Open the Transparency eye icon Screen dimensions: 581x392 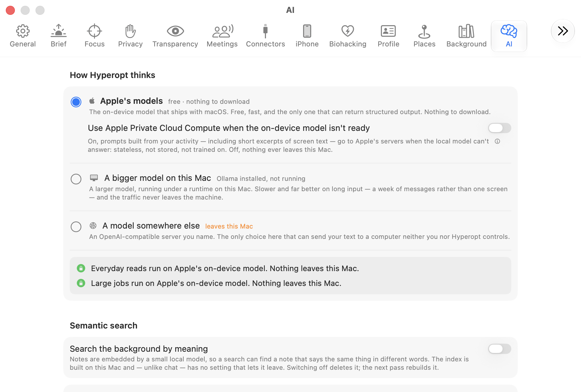point(175,31)
